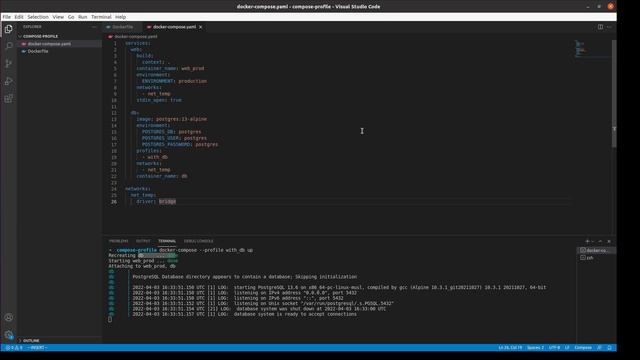Click errors and warnings count in status bar
Image resolution: width=640 pixels, height=360 pixels.
[x=14, y=348]
